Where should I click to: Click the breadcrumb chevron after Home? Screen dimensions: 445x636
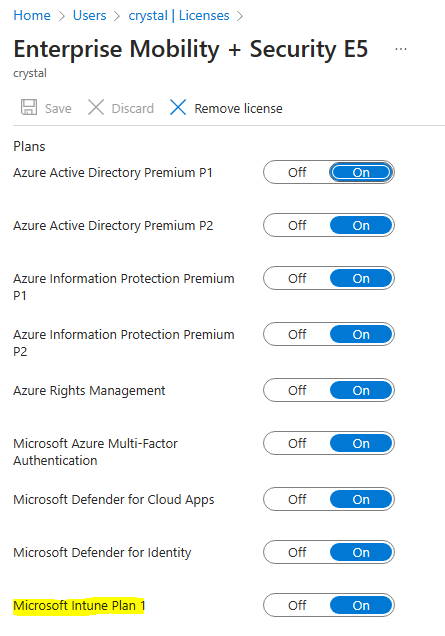[62, 16]
